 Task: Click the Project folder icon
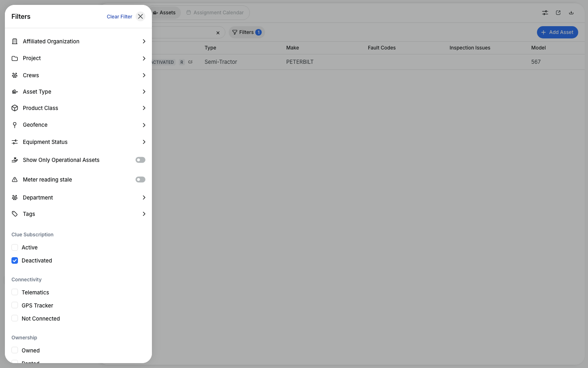[x=15, y=58]
